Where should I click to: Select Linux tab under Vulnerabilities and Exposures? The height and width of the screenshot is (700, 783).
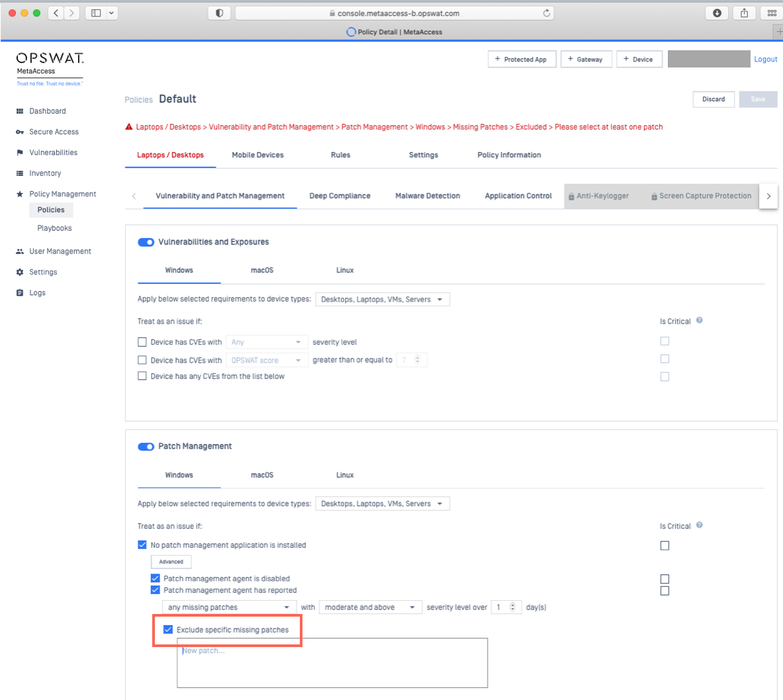pos(345,271)
